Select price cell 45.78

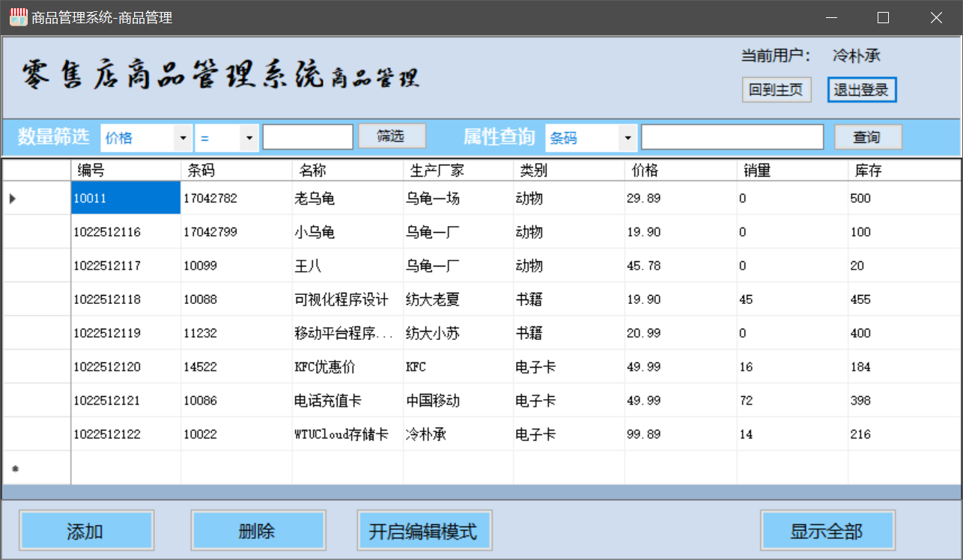click(681, 266)
